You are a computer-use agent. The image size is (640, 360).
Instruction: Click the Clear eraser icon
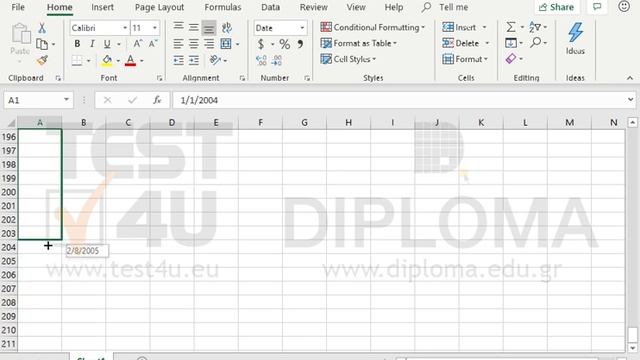tap(511, 59)
